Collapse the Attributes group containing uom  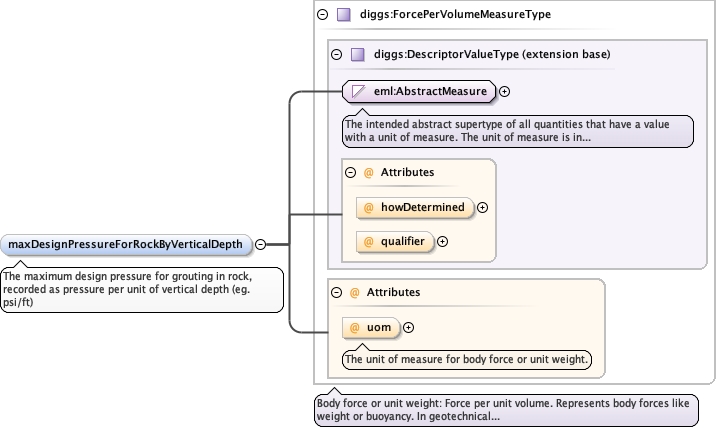[337, 292]
